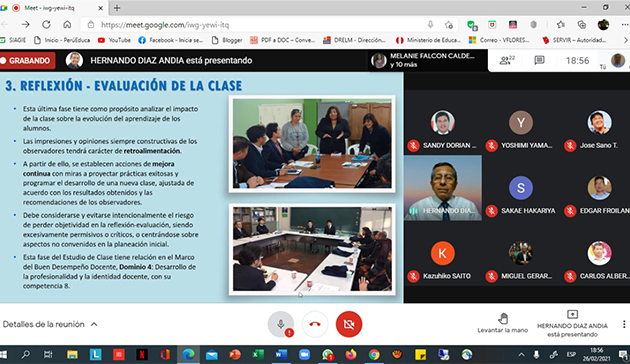This screenshot has height=364, width=630.
Task: Open Edge settings and more menu
Action: point(625,25)
